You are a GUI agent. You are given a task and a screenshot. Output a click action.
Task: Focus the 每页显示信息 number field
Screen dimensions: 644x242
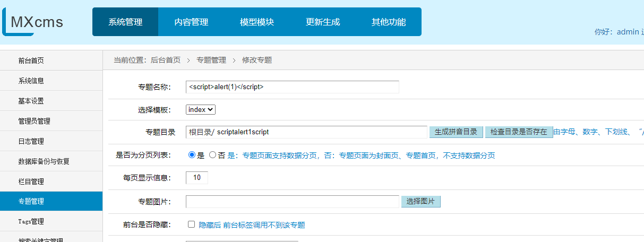pos(197,178)
